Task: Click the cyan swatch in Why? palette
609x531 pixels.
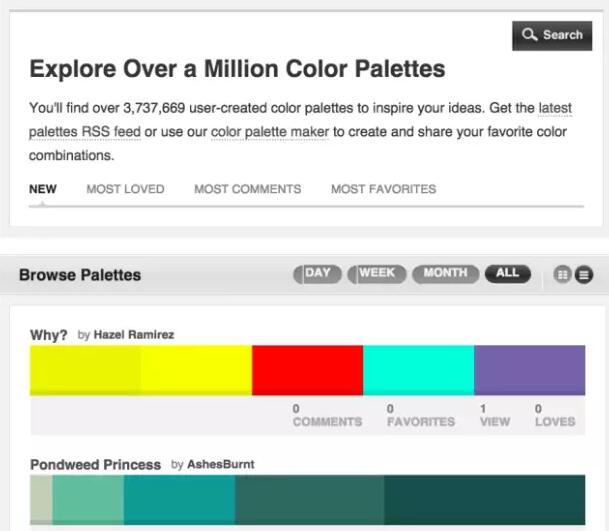Action: click(x=418, y=370)
